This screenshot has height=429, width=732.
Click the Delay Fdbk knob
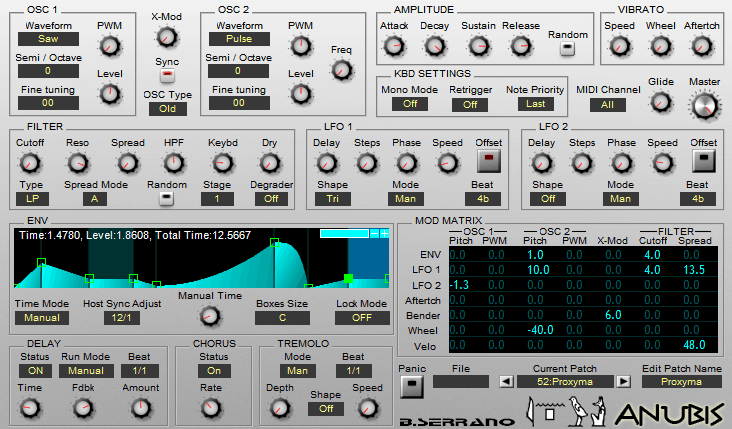[x=83, y=408]
